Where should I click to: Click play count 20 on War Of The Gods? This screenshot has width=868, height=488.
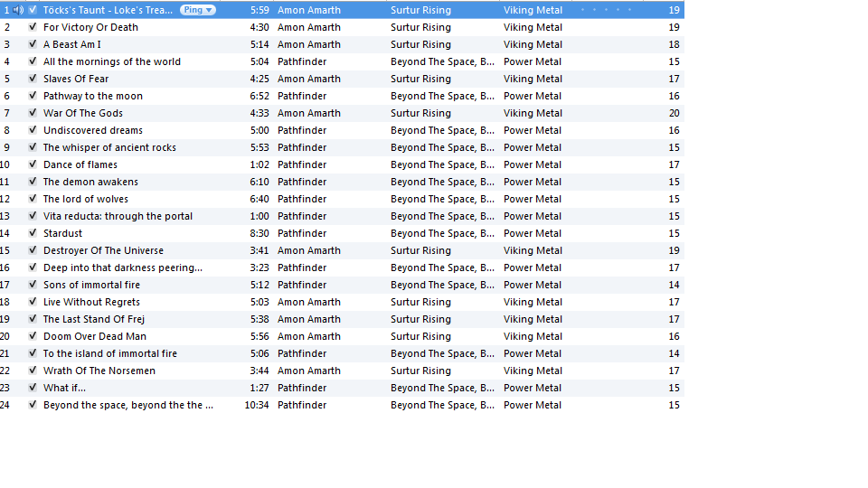tap(674, 113)
